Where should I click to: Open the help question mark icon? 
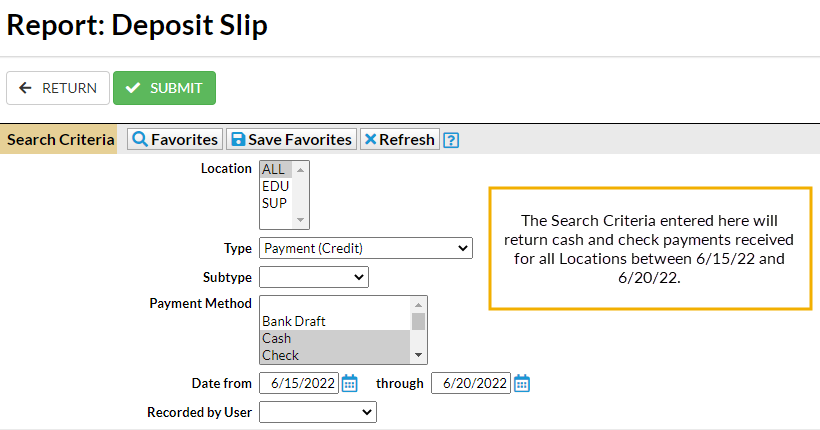pos(451,140)
